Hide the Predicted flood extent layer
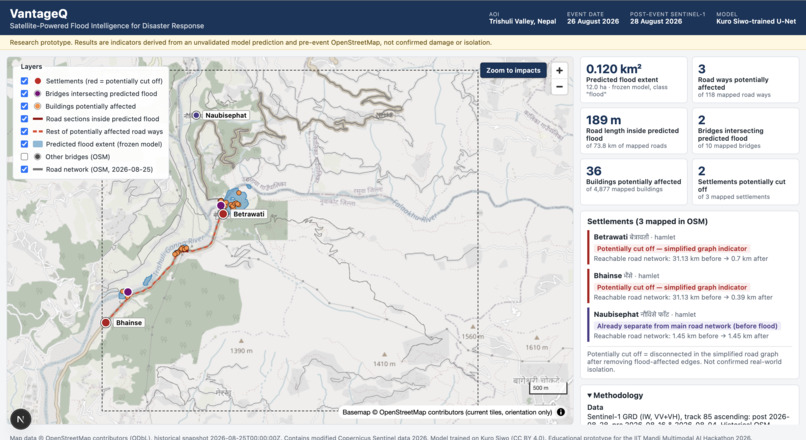Image resolution: width=806 pixels, height=440 pixels. click(x=24, y=144)
